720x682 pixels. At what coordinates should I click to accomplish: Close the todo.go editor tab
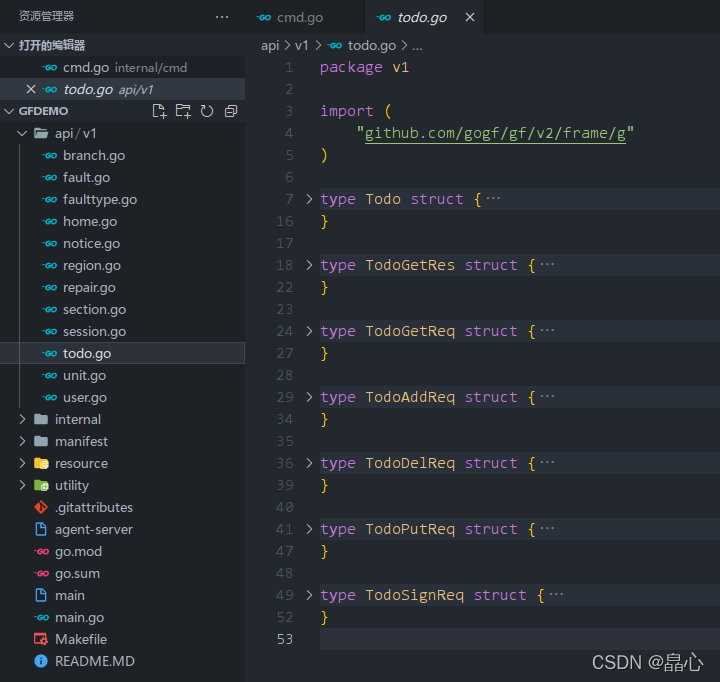[470, 17]
